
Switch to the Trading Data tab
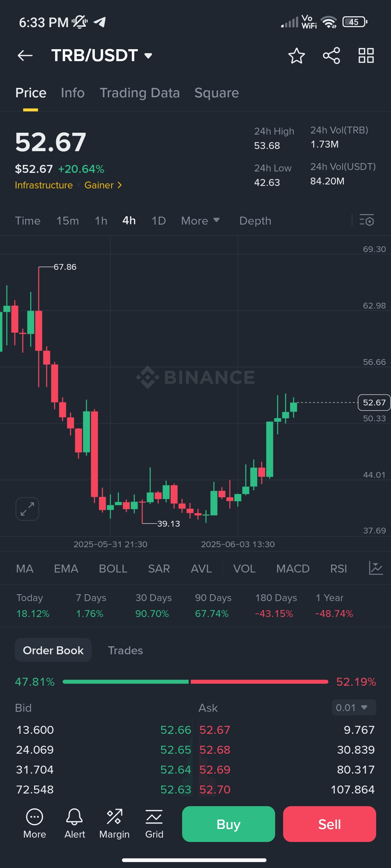[x=140, y=93]
